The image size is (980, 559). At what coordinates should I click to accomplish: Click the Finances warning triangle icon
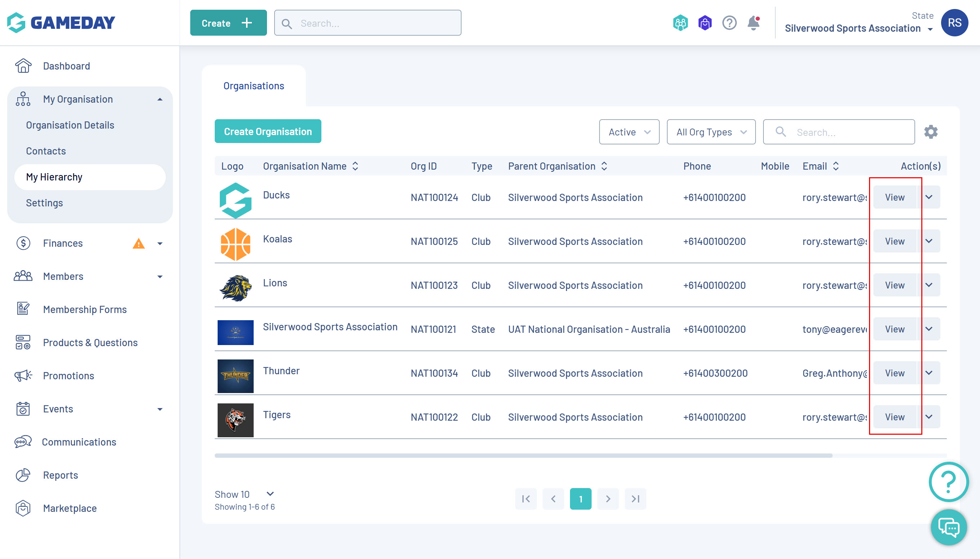coord(138,243)
